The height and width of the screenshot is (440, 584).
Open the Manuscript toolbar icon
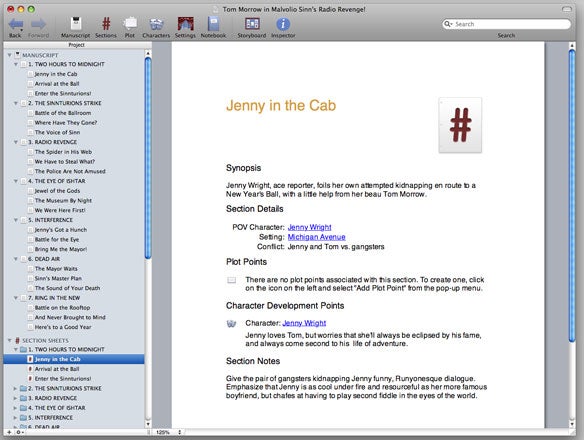[x=76, y=24]
